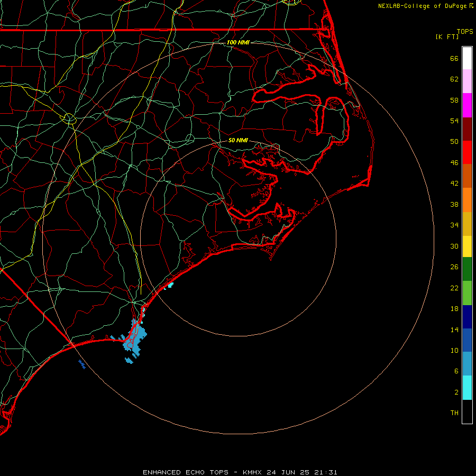Click the legend value 34

[x=454, y=225]
